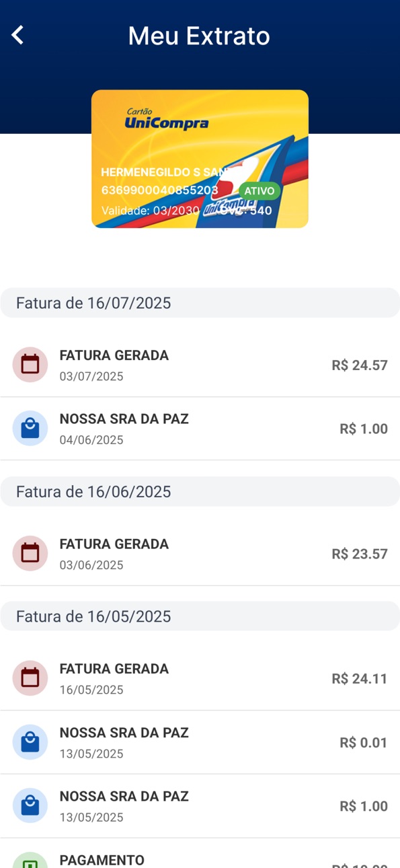The width and height of the screenshot is (400, 868).
Task: Open FATURA GERADA entry of R$ 24.11
Action: tap(200, 679)
